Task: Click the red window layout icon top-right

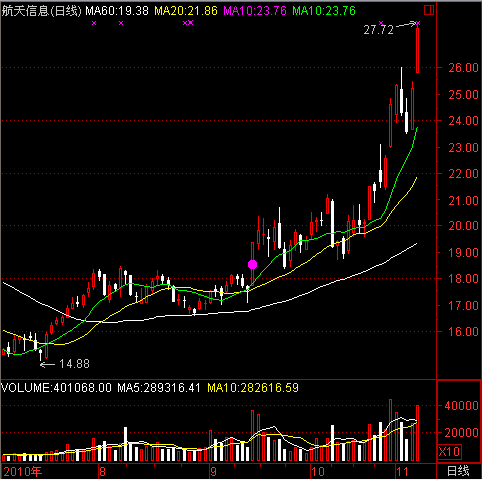Action: tap(429, 10)
